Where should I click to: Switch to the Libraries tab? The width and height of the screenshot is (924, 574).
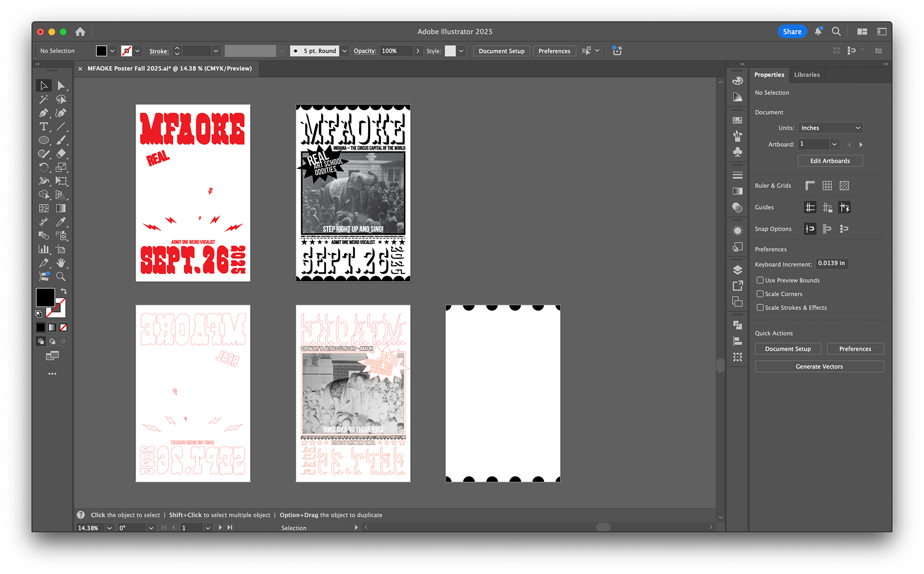coord(807,75)
